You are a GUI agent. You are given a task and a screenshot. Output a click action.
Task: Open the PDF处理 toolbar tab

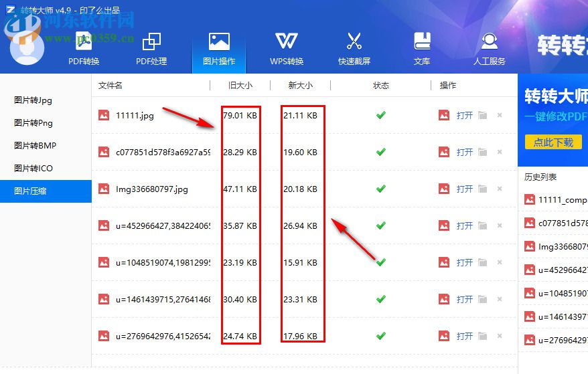(x=151, y=49)
